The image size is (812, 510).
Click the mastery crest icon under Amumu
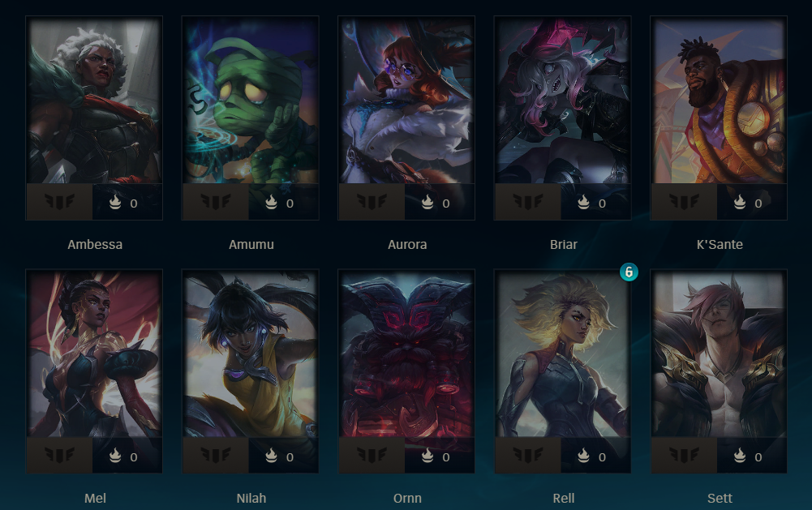(x=216, y=201)
